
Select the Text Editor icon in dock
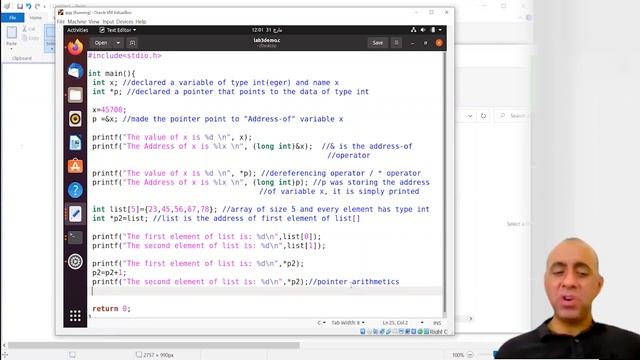(x=75, y=214)
